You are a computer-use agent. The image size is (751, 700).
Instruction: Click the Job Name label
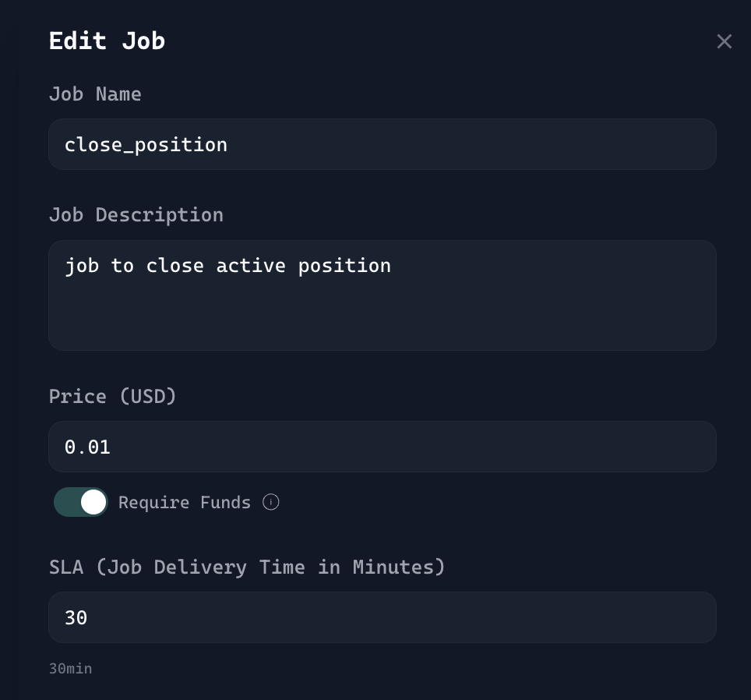tap(95, 94)
